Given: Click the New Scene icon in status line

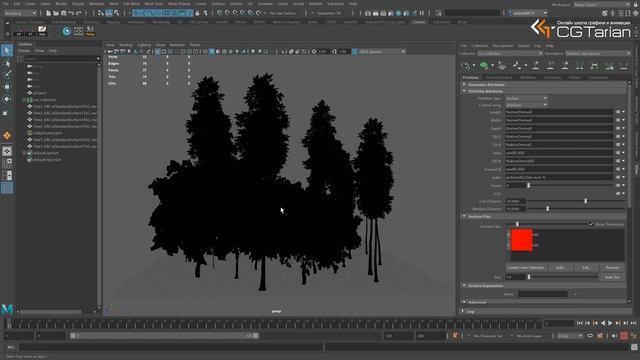Looking at the screenshot, I should pyautogui.click(x=48, y=13).
